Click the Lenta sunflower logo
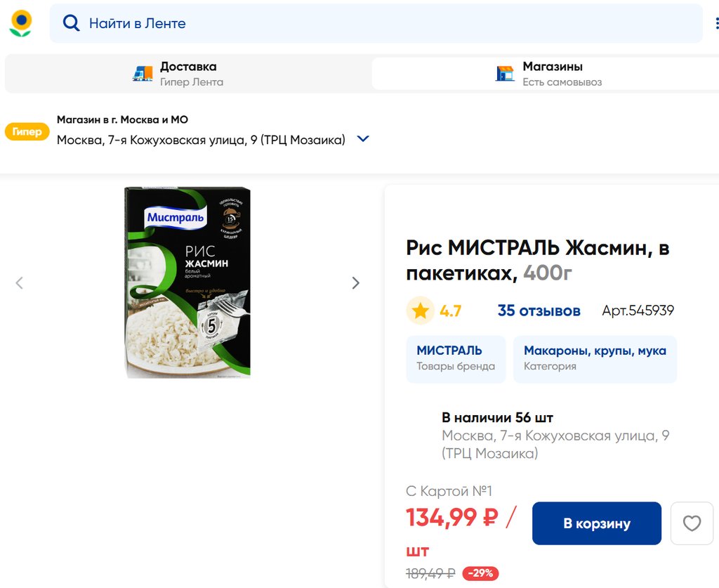The image size is (719, 588). (x=20, y=23)
